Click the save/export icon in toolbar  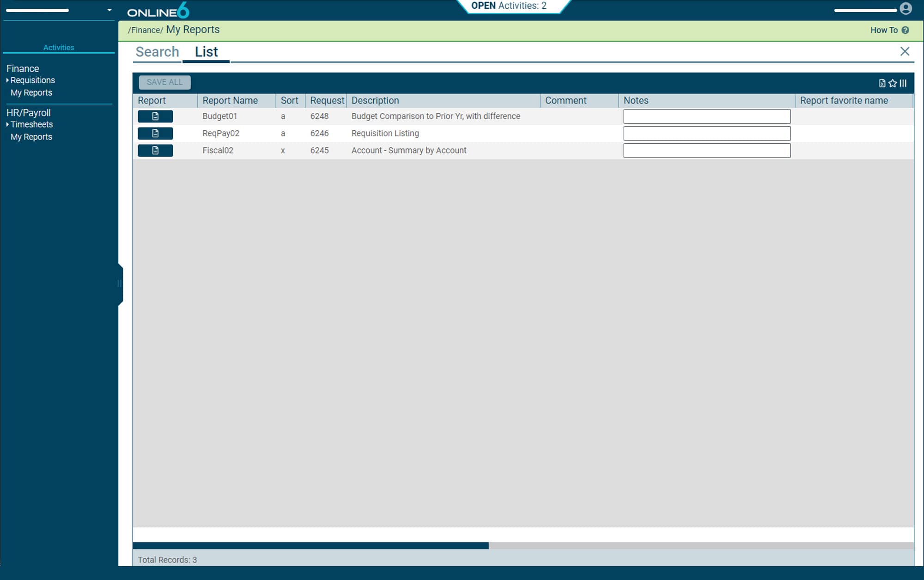882,82
